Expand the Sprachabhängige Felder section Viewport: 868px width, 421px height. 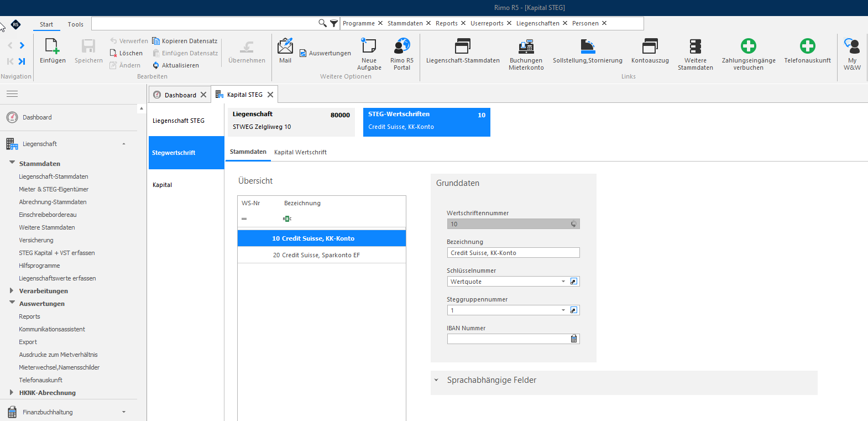436,380
